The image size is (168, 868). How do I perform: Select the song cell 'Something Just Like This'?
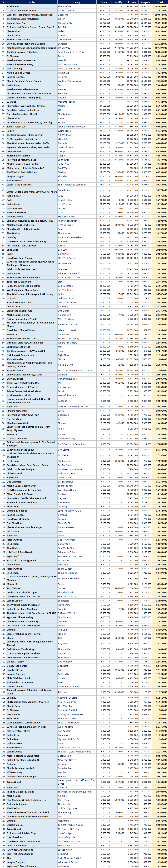coord(77,52)
